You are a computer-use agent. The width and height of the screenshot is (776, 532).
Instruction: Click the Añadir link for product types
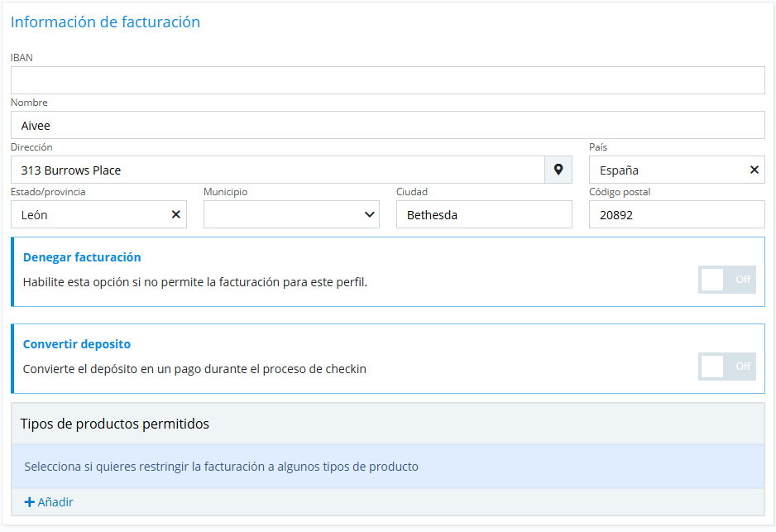tap(55, 502)
